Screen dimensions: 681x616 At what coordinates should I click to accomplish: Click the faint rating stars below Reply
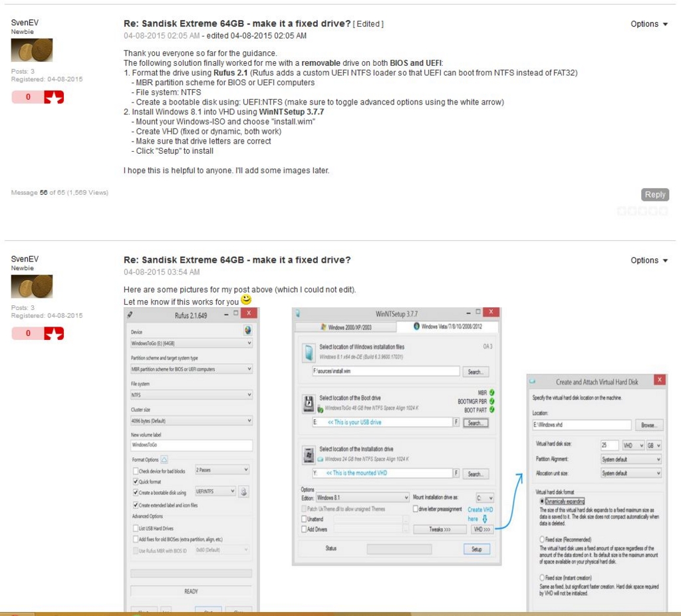[642, 211]
